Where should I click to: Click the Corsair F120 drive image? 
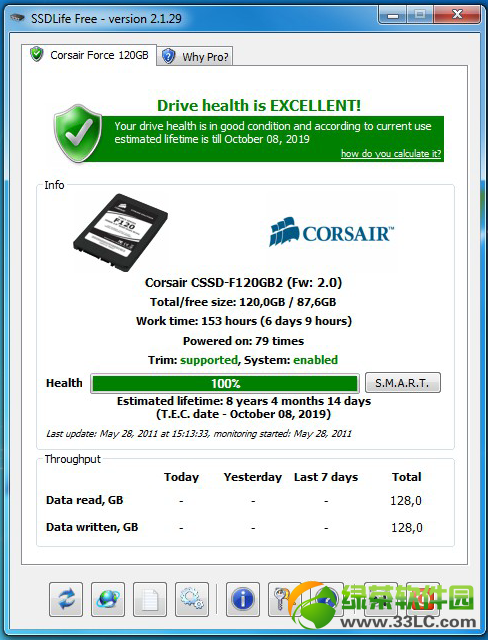point(121,233)
